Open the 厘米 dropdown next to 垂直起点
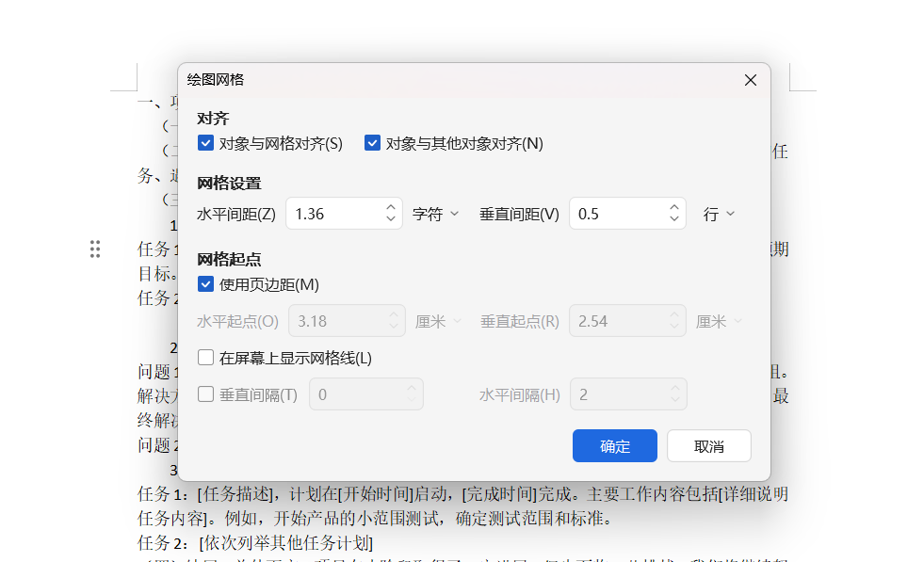The height and width of the screenshot is (562, 924). click(x=717, y=320)
